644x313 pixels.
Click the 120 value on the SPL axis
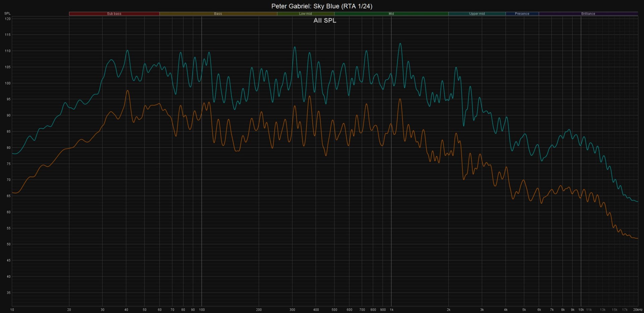(7, 19)
